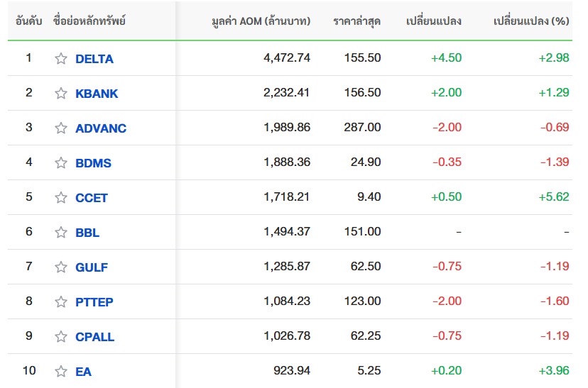Star the DELTA stock as favorite

[x=61, y=59]
